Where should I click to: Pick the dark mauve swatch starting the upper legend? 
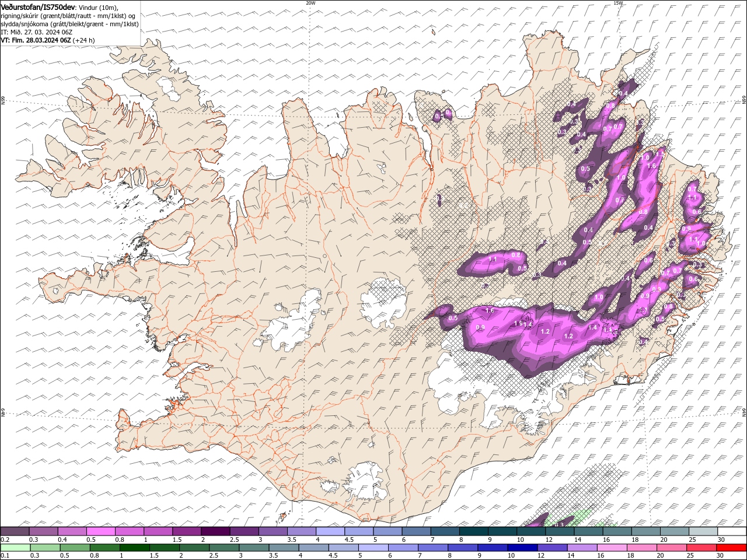[x=15, y=531]
